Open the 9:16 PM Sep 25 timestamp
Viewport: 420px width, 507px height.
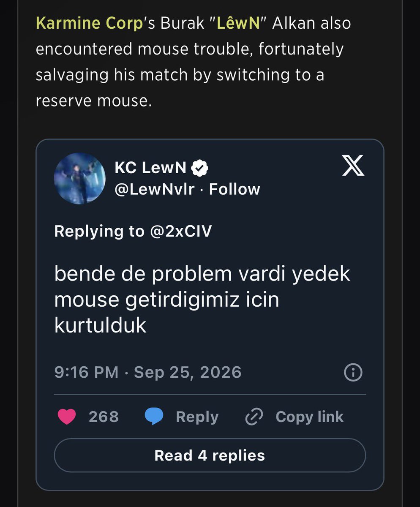point(148,372)
